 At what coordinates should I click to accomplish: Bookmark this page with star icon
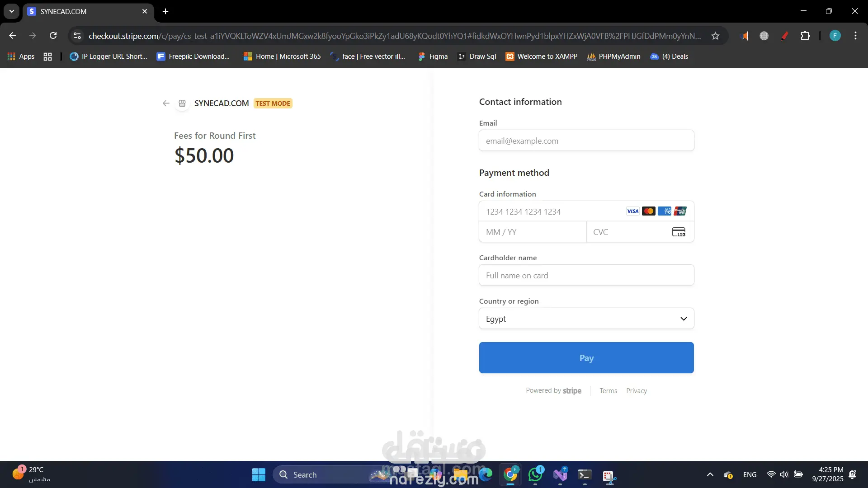(715, 36)
